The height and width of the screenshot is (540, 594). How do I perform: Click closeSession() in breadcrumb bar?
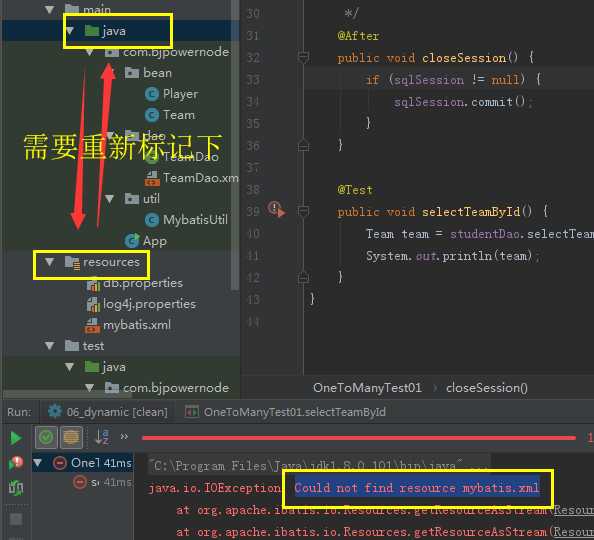[487, 388]
